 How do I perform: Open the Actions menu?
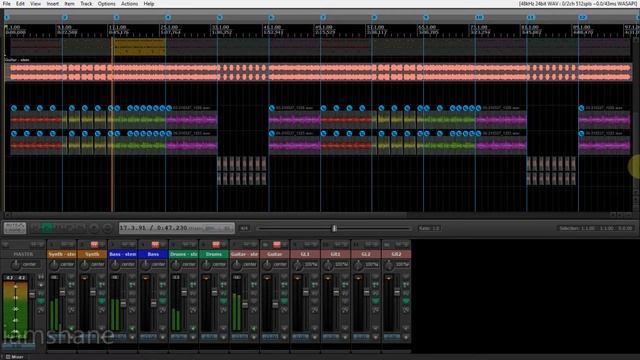click(129, 4)
